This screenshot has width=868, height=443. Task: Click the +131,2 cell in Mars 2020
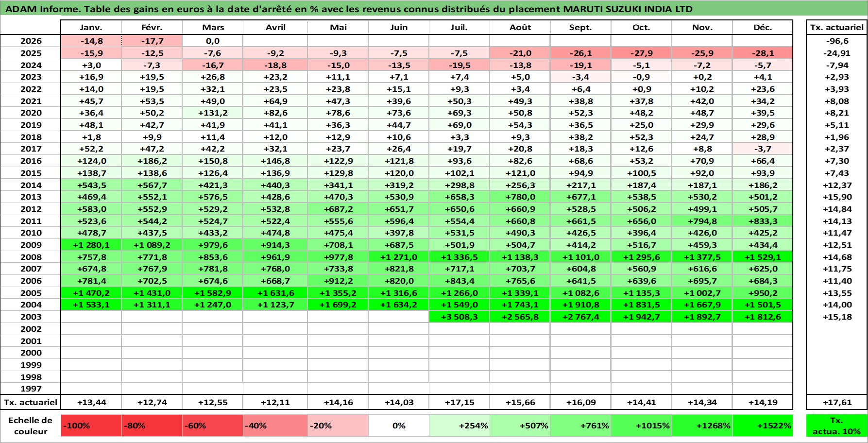pos(213,113)
